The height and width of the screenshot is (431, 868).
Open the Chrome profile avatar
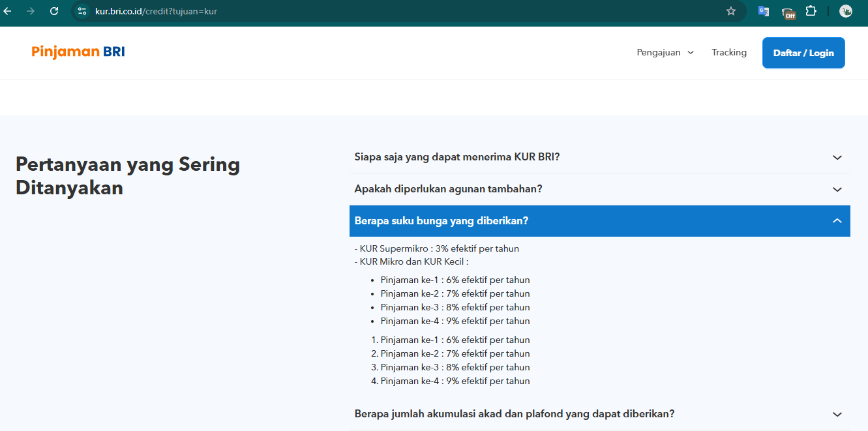[846, 11]
